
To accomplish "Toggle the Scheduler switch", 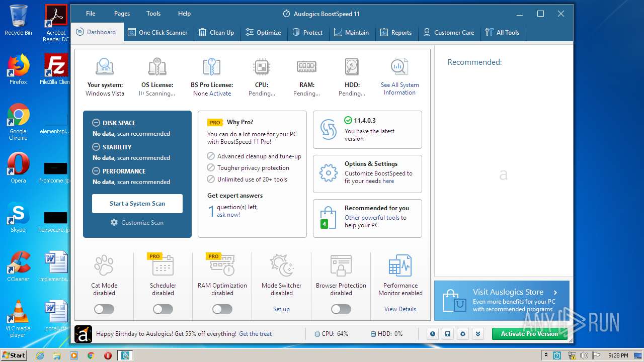I will (163, 309).
